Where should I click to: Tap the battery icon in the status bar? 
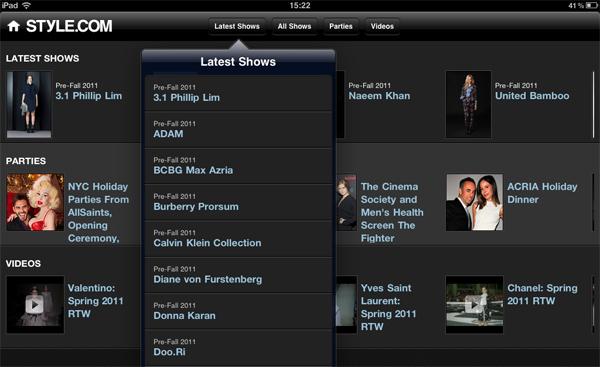point(591,5)
